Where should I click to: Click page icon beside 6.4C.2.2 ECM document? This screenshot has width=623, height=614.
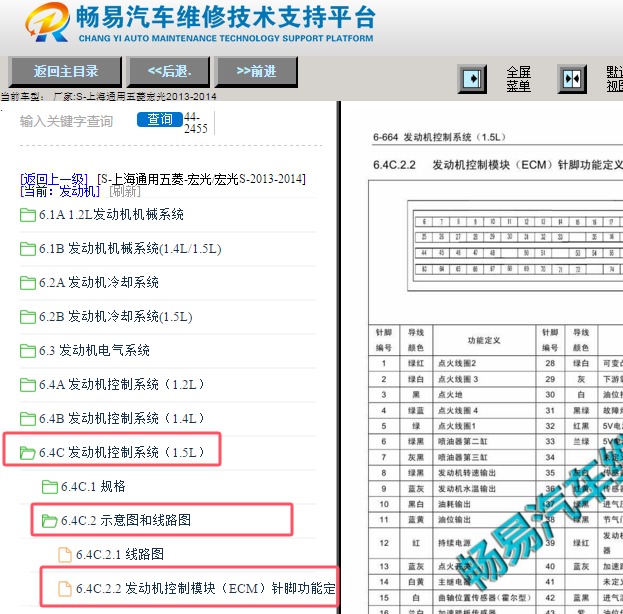pyautogui.click(x=65, y=589)
